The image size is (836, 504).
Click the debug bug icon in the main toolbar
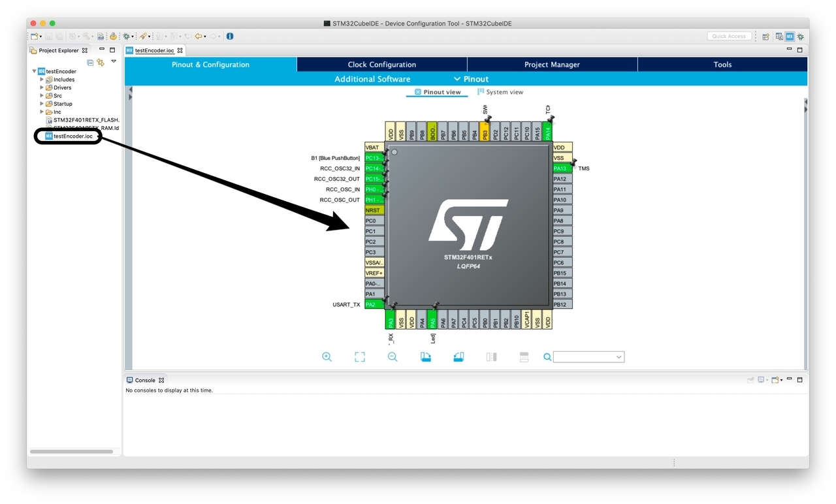point(126,36)
